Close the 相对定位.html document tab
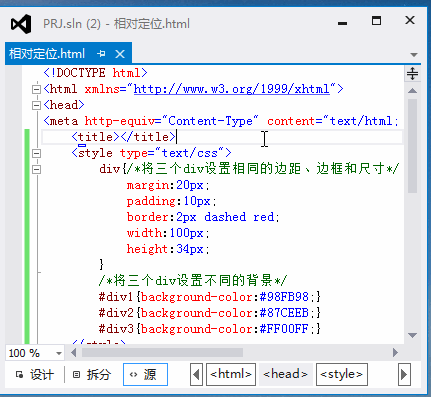 pyautogui.click(x=120, y=54)
